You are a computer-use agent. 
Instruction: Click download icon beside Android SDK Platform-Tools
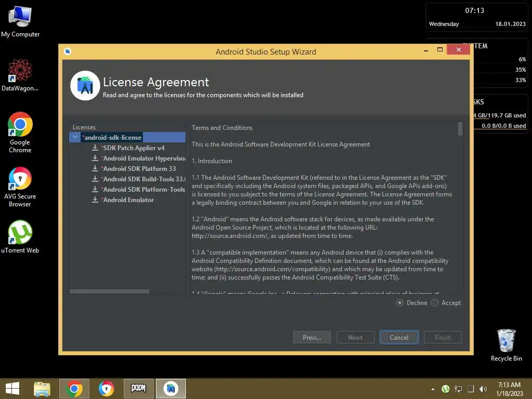tap(95, 190)
